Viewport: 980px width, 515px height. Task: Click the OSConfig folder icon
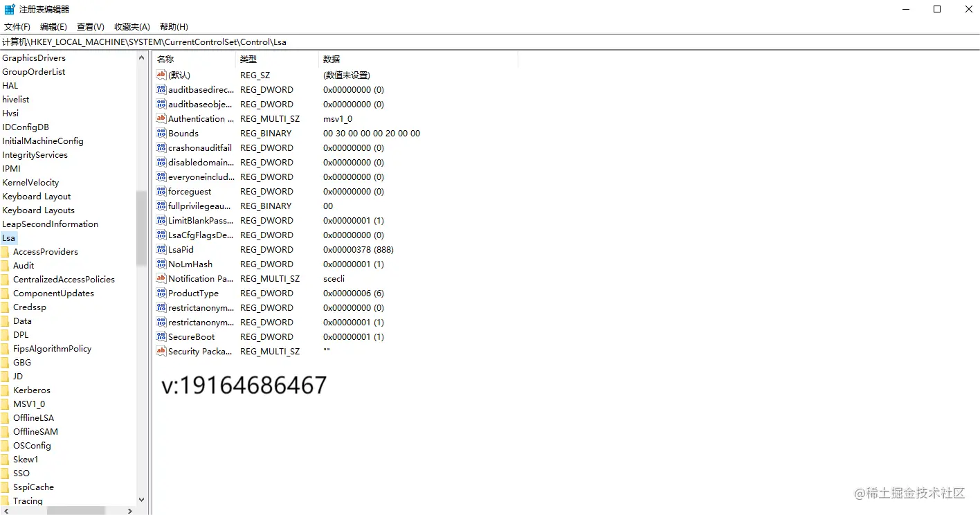tap(5, 446)
